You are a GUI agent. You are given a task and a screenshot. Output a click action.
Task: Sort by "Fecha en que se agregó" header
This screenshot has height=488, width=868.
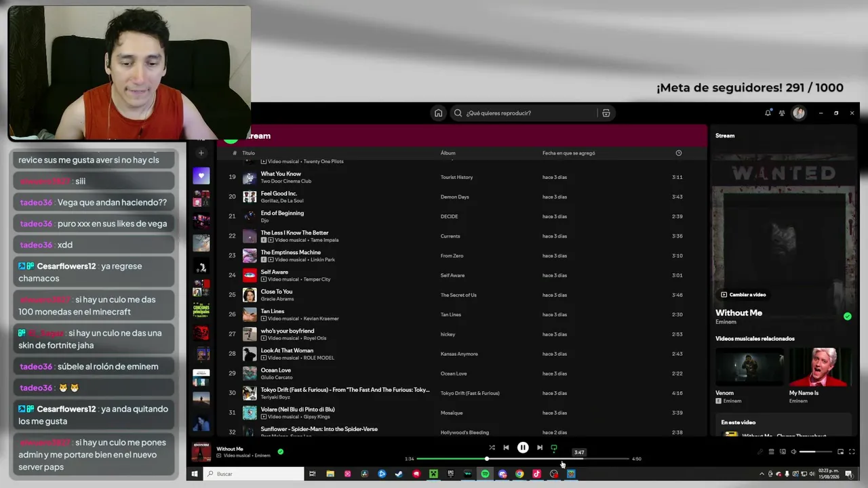pyautogui.click(x=569, y=153)
